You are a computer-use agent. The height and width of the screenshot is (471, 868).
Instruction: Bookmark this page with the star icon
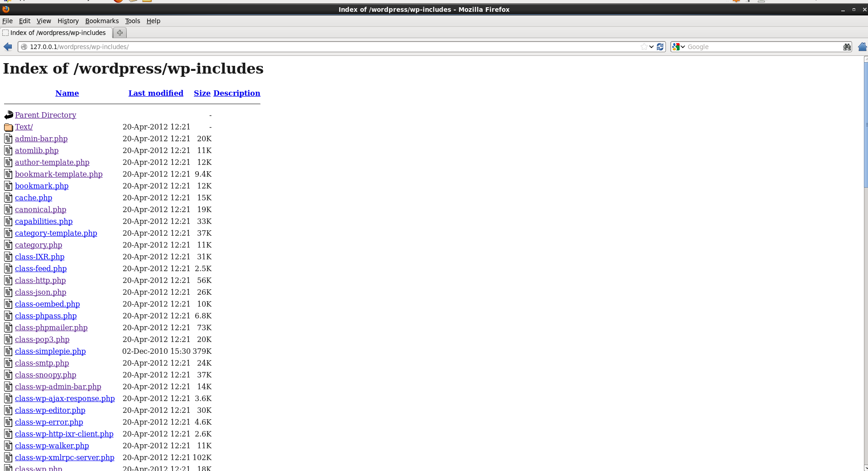tap(644, 47)
